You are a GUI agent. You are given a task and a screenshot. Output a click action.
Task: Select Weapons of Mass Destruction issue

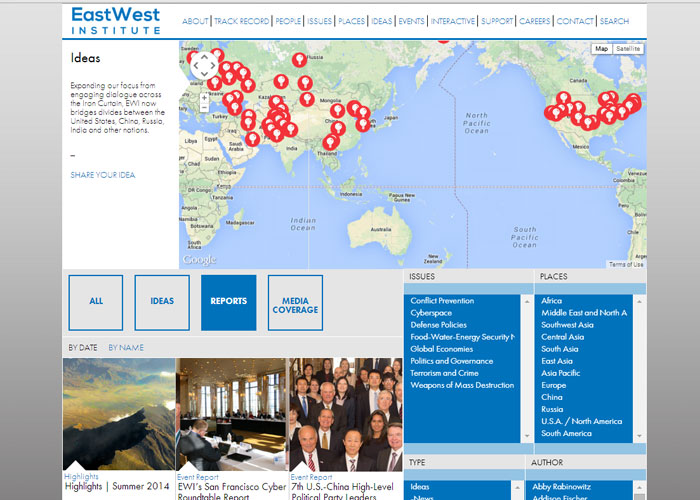(462, 385)
